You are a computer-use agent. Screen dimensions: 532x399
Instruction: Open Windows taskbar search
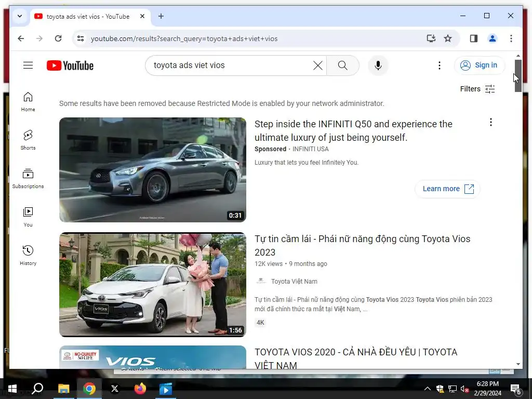[37, 389]
